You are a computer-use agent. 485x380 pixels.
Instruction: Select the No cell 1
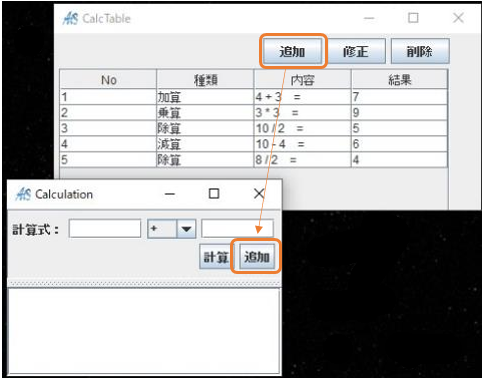[108, 97]
